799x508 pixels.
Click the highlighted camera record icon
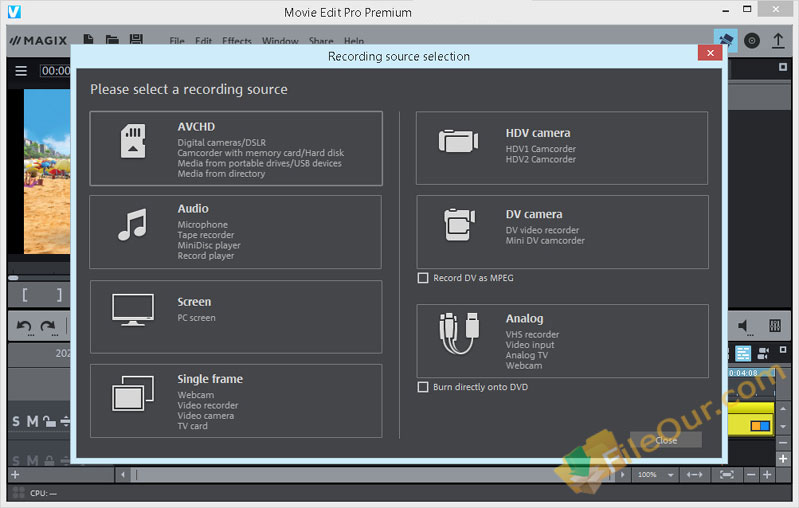point(726,40)
